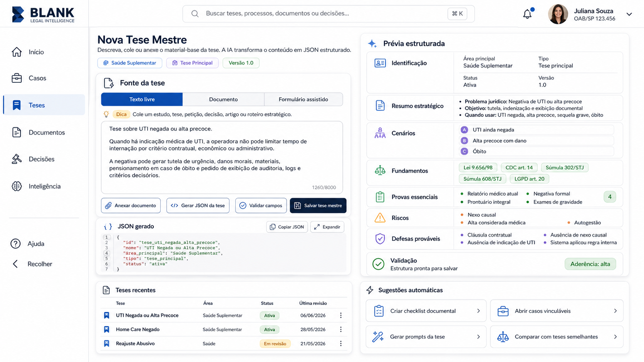Open Inteligência in the sidebar
The height and width of the screenshot is (362, 644).
pyautogui.click(x=44, y=186)
